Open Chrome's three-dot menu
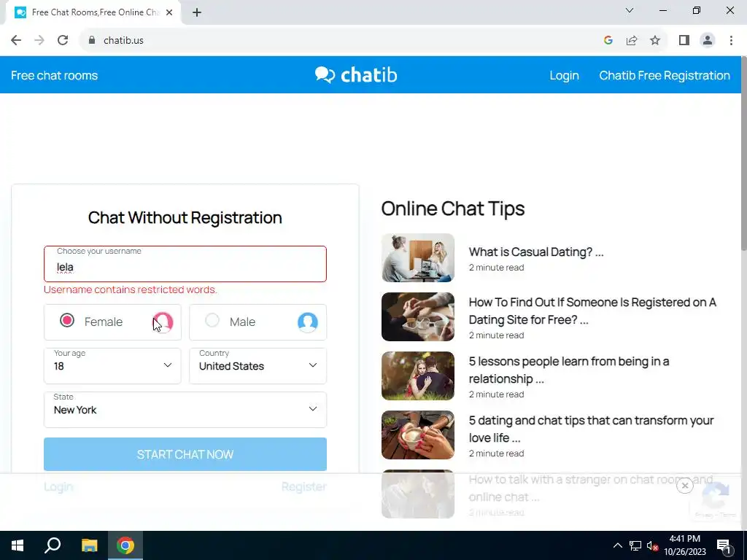The width and height of the screenshot is (747, 560). pyautogui.click(x=731, y=41)
